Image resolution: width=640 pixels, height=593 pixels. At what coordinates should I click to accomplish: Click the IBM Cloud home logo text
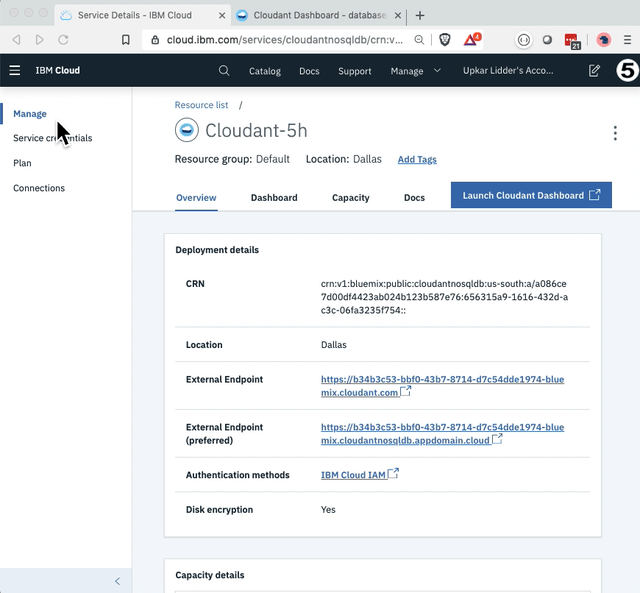(58, 70)
